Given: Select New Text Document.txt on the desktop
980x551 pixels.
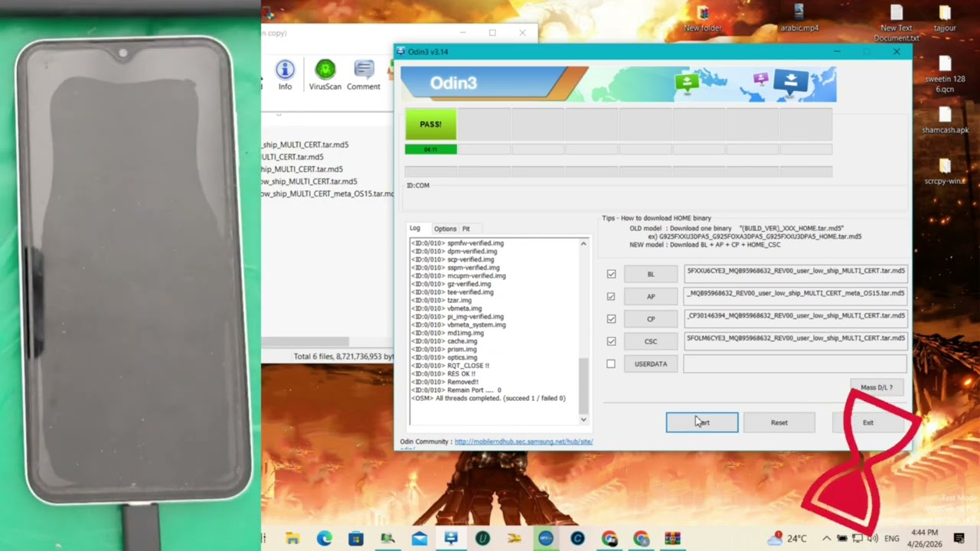Looking at the screenshot, I should (897, 23).
